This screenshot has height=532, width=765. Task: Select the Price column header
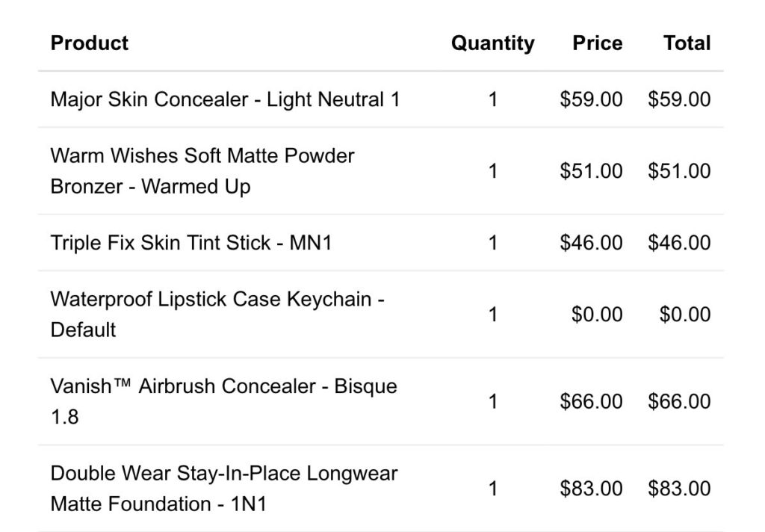pyautogui.click(x=597, y=43)
